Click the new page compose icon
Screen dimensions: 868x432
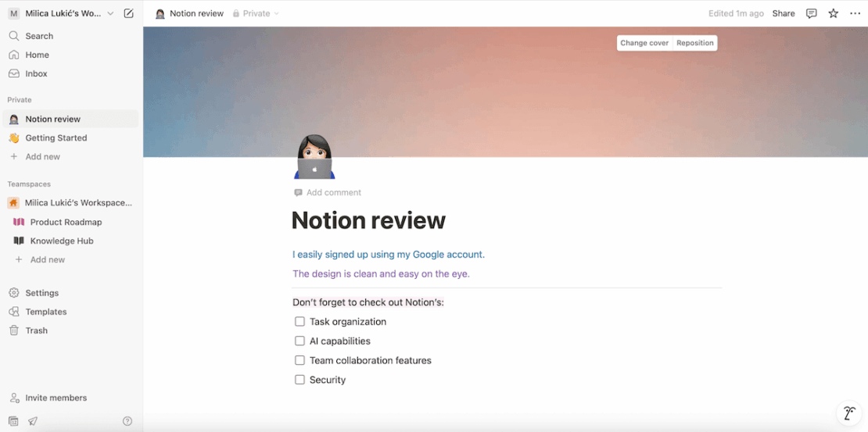(x=128, y=13)
